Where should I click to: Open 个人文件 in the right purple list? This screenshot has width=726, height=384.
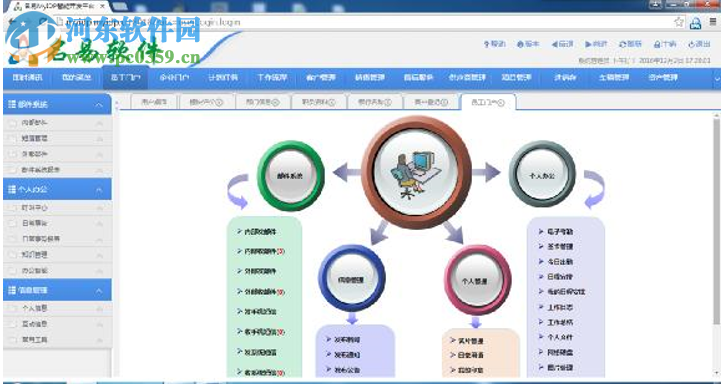560,337
